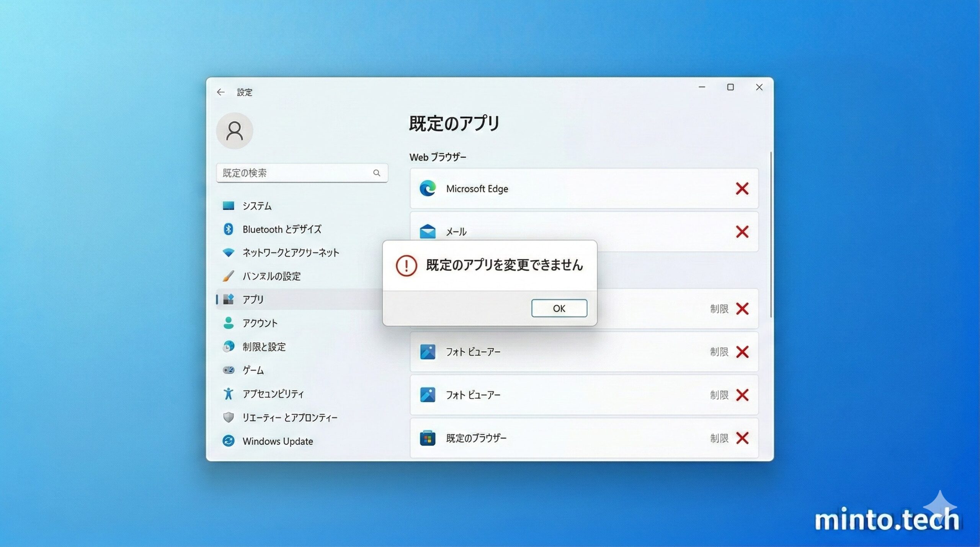The height and width of the screenshot is (547, 980).
Task: Remove Microsoft Edge with the red X
Action: [x=742, y=189]
